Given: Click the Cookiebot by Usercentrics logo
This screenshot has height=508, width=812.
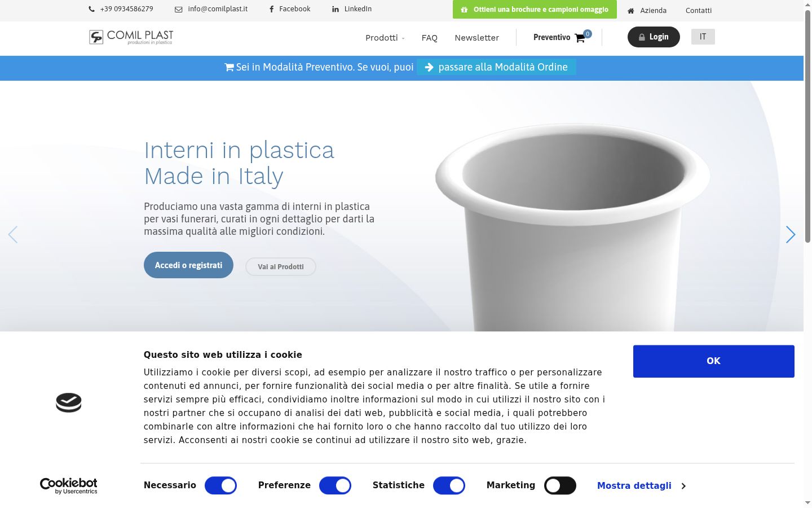Looking at the screenshot, I should pyautogui.click(x=69, y=486).
